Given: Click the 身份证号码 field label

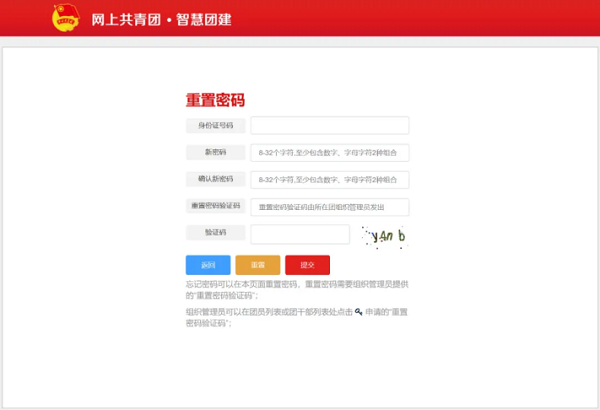Looking at the screenshot, I should click(215, 126).
